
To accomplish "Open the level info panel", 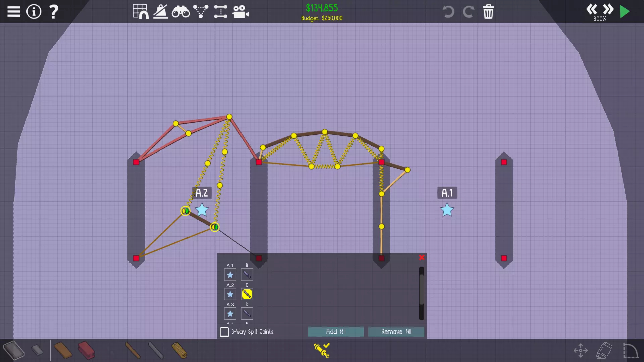I will point(34,12).
